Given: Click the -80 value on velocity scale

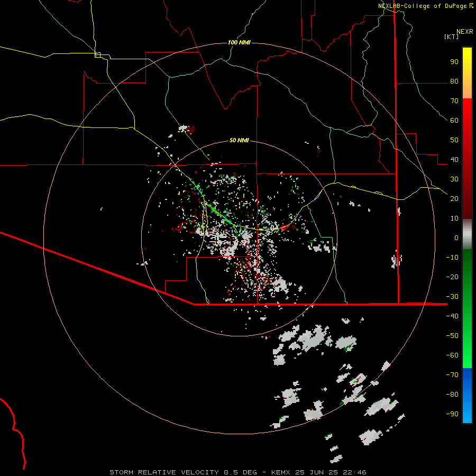Looking at the screenshot, I should tap(452, 395).
